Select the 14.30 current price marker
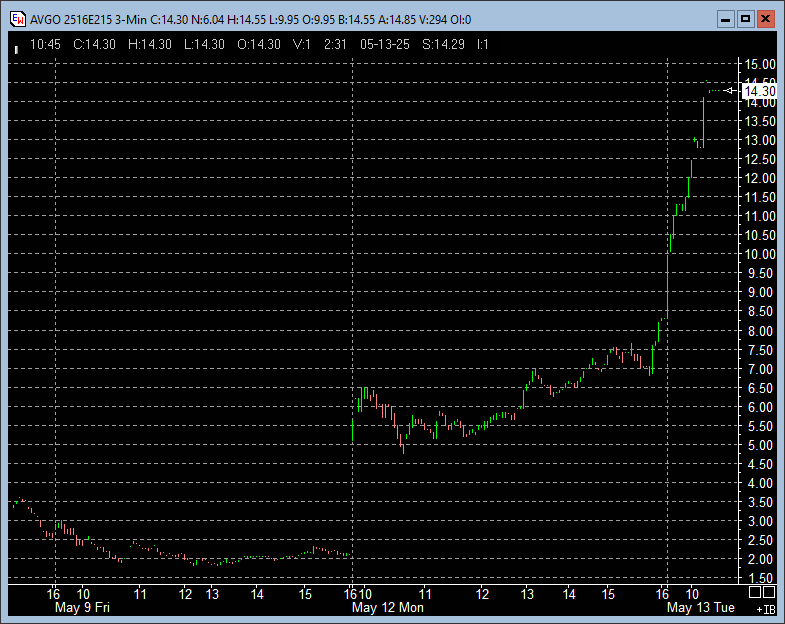Viewport: 785px width, 624px height. 759,91
